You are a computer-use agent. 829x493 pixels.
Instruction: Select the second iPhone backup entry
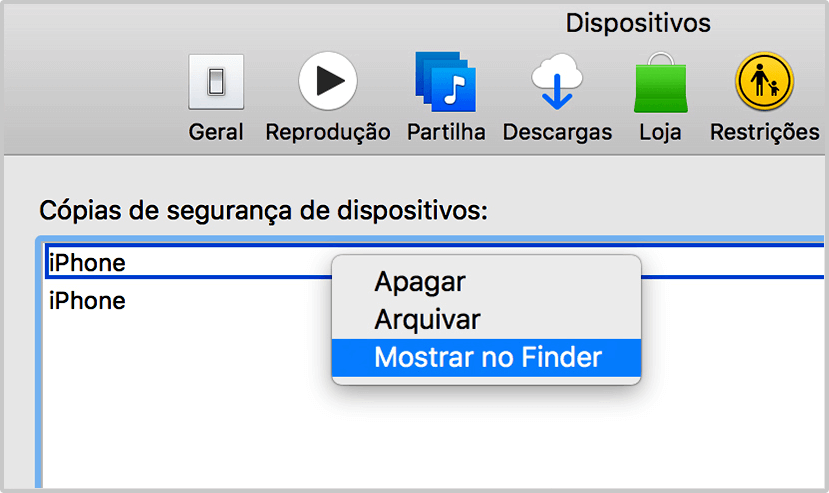pyautogui.click(x=88, y=300)
